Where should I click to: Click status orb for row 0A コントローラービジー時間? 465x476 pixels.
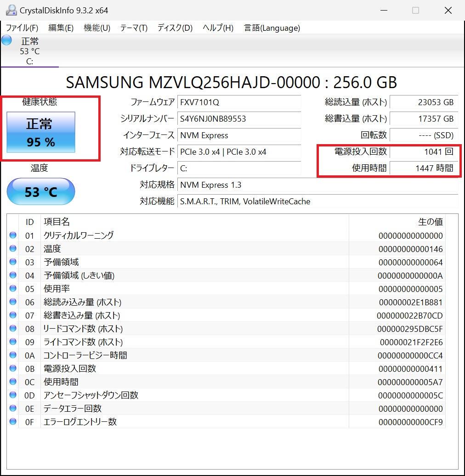[x=13, y=355]
